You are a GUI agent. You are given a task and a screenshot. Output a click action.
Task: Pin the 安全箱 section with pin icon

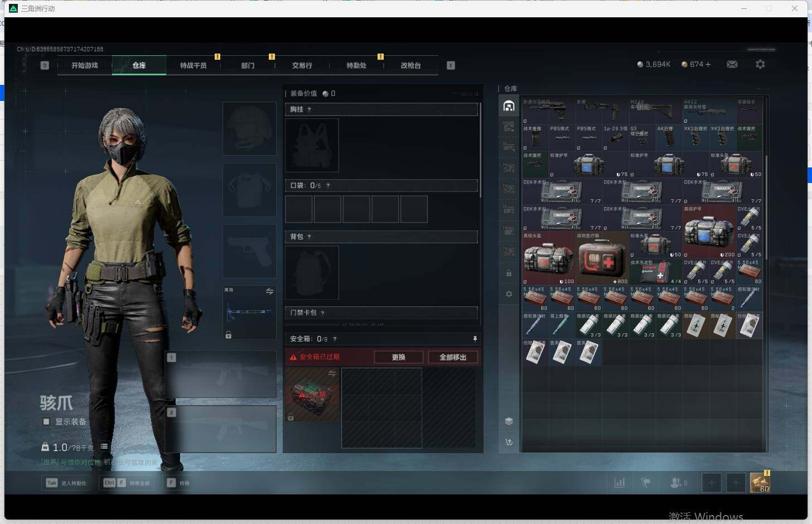click(475, 339)
